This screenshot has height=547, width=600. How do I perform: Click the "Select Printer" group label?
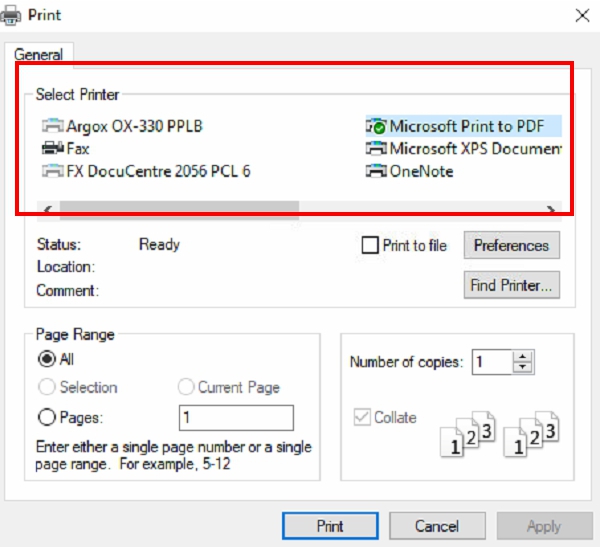[77, 95]
